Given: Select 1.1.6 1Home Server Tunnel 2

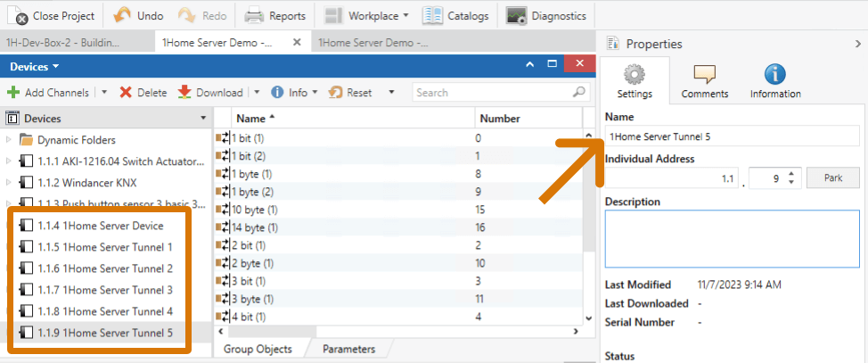Looking at the screenshot, I should 104,268.
